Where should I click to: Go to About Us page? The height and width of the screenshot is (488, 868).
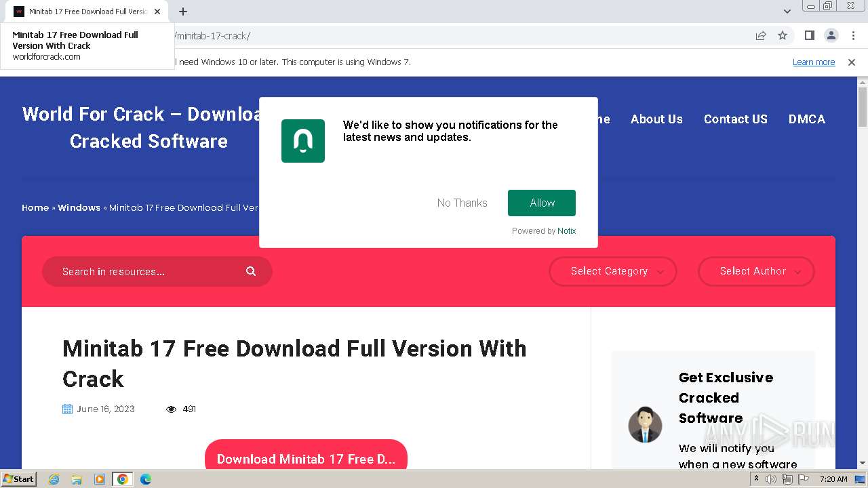(x=656, y=119)
